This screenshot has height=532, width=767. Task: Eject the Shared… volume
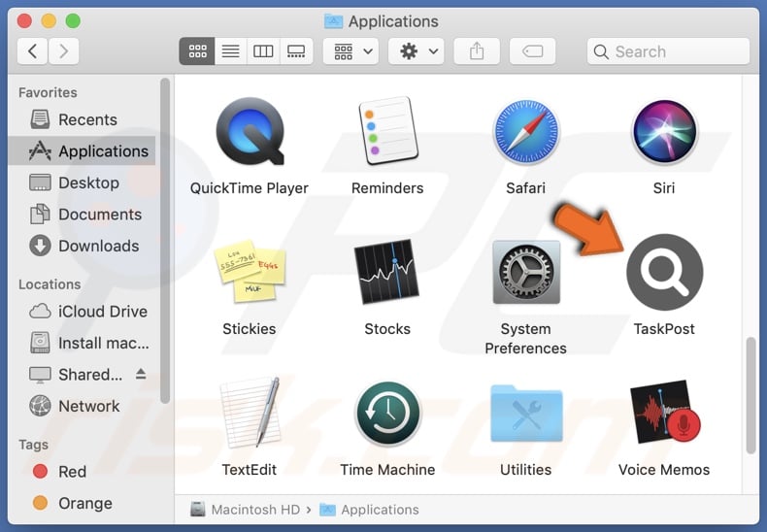coord(141,374)
